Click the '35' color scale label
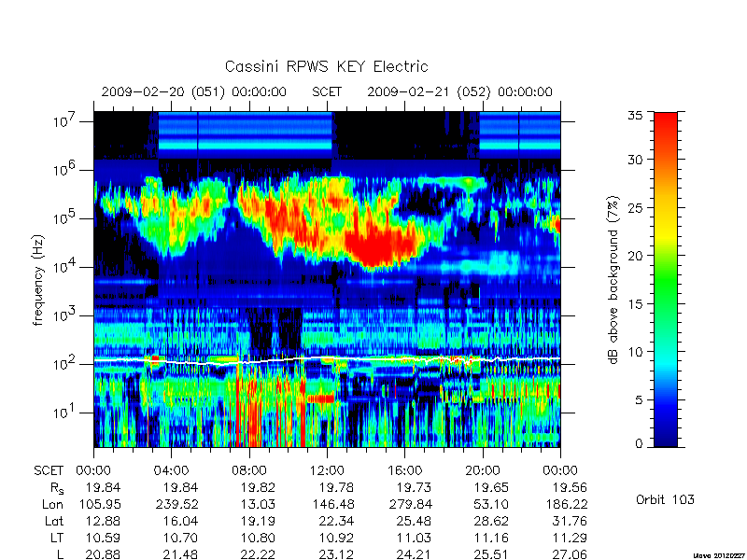Viewport: 747px width, 560px height. pyautogui.click(x=635, y=116)
